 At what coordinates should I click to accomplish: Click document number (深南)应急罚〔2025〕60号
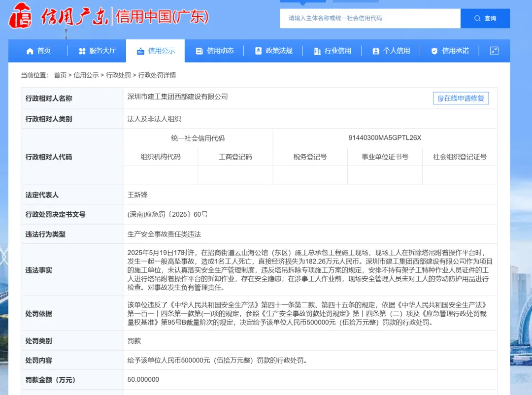click(x=167, y=214)
